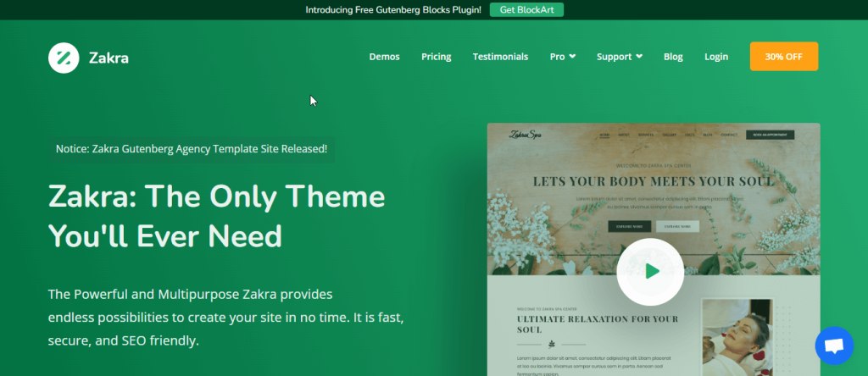
Task: Open the Demos page
Action: pyautogui.click(x=384, y=57)
